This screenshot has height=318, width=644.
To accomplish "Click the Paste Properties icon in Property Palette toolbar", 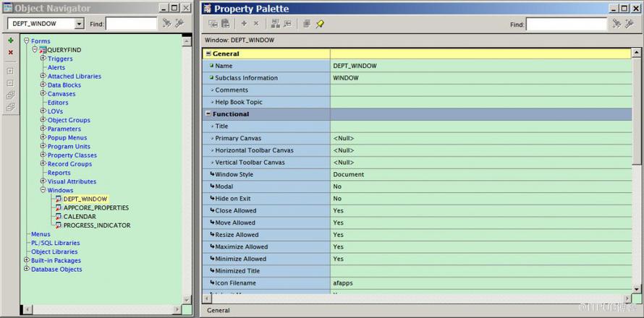I will [225, 24].
